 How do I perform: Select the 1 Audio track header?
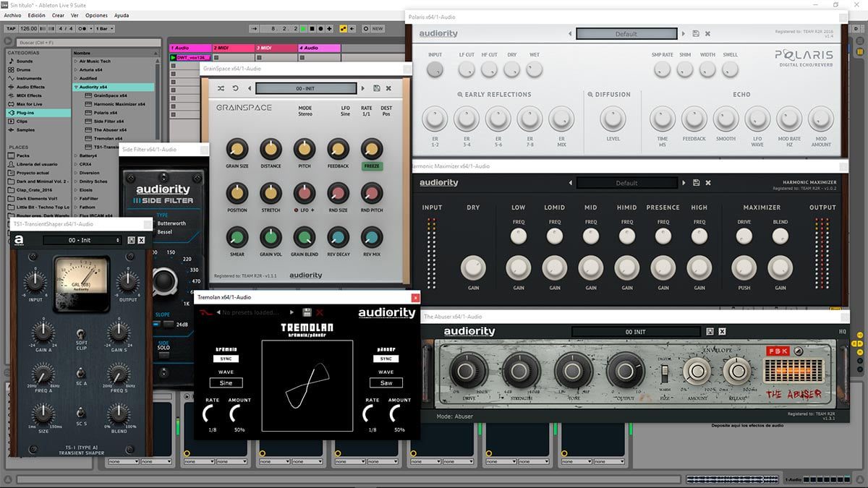click(x=190, y=48)
